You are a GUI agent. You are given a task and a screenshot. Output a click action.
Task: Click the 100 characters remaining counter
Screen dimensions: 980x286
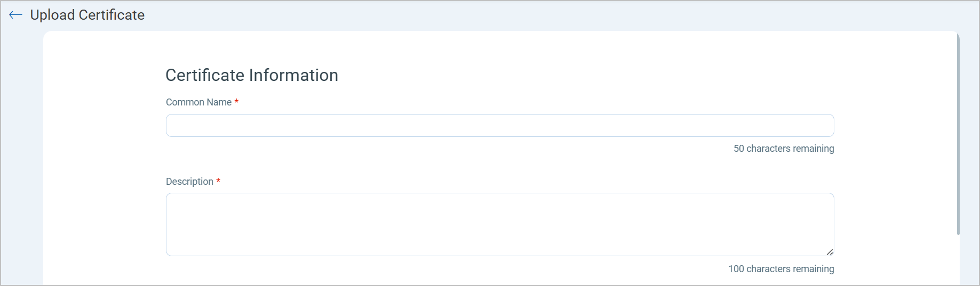tap(781, 269)
